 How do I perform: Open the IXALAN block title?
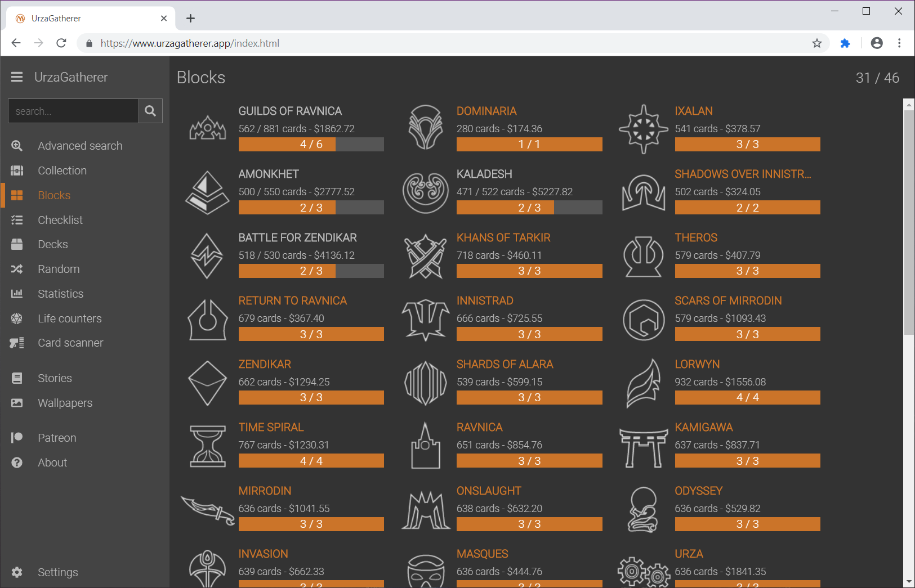[694, 111]
